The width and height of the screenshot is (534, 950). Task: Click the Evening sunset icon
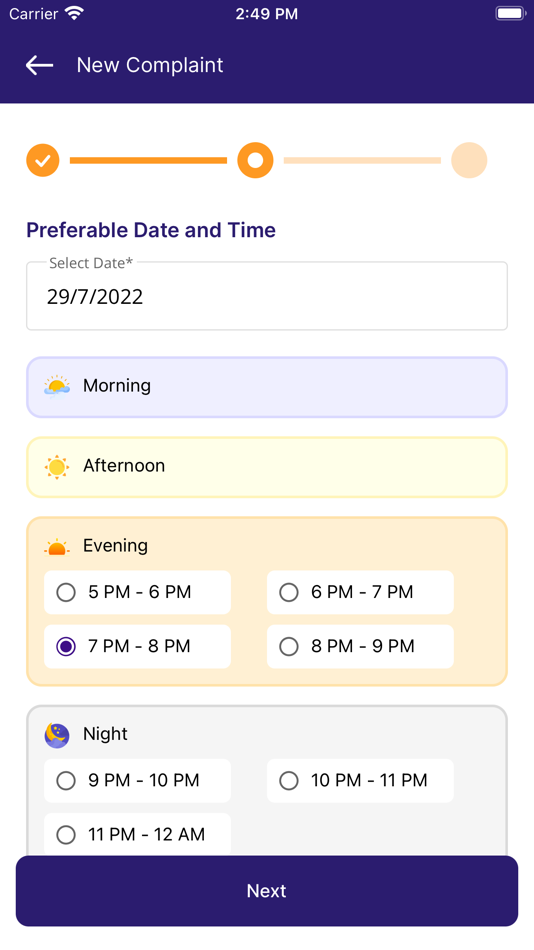pyautogui.click(x=57, y=546)
